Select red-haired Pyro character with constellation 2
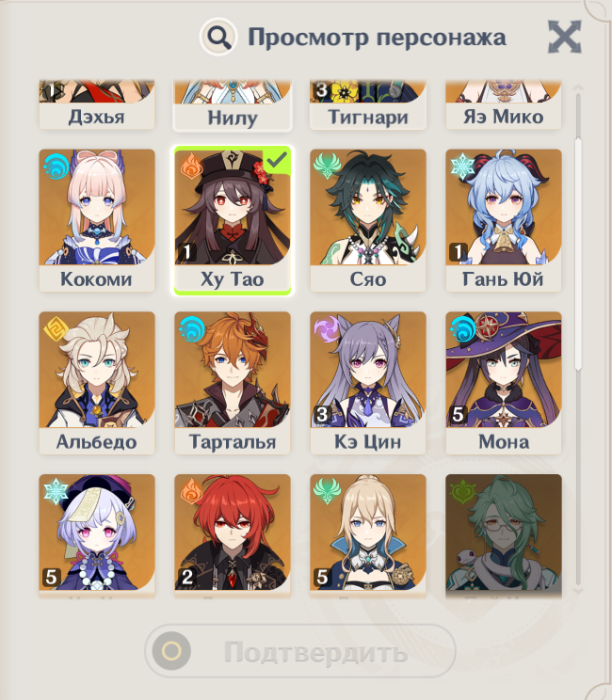Image resolution: width=612 pixels, height=700 pixels. tap(233, 535)
